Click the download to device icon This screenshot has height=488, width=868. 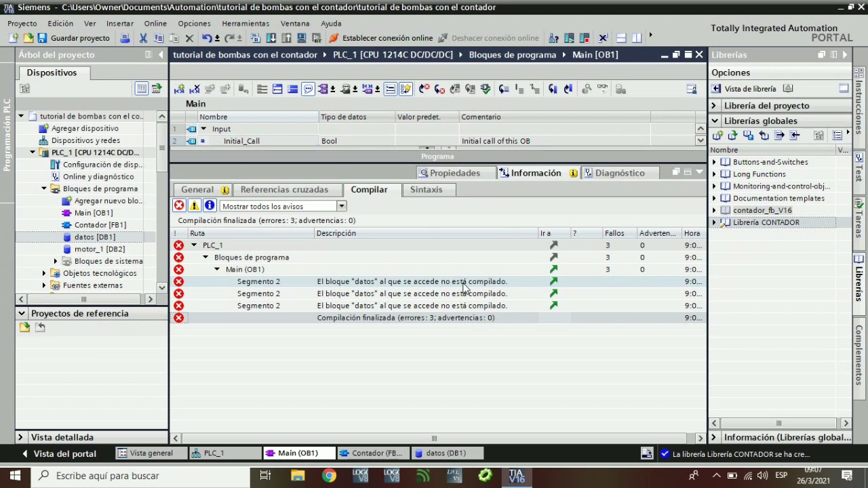click(x=271, y=38)
